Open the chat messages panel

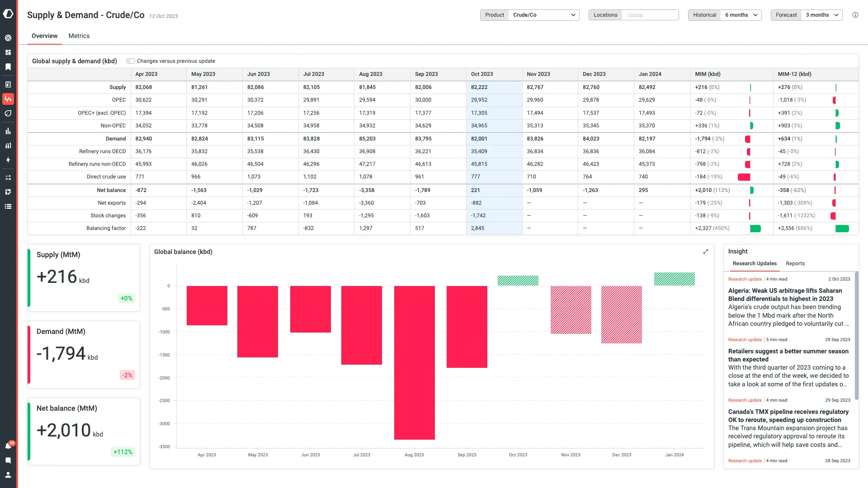point(8,460)
